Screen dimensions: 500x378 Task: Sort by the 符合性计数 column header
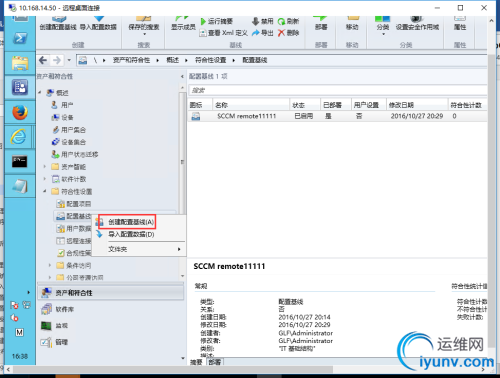coord(467,105)
